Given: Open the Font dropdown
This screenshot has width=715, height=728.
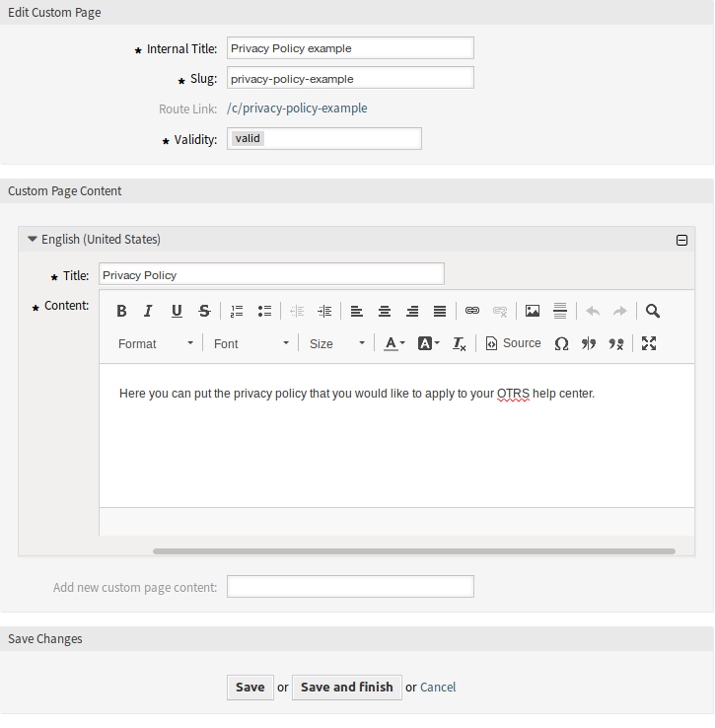Looking at the screenshot, I should pyautogui.click(x=250, y=344).
